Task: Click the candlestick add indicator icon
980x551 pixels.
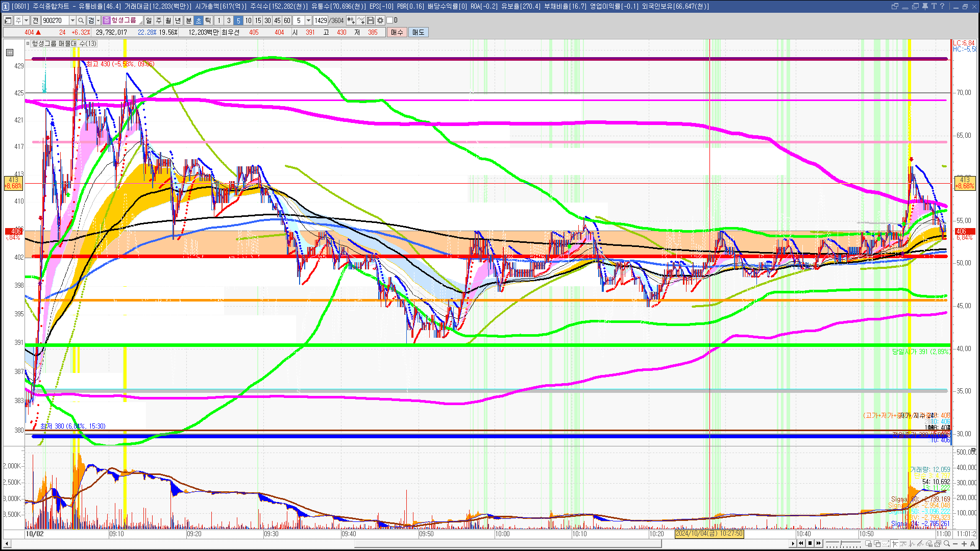Action: pyautogui.click(x=351, y=20)
